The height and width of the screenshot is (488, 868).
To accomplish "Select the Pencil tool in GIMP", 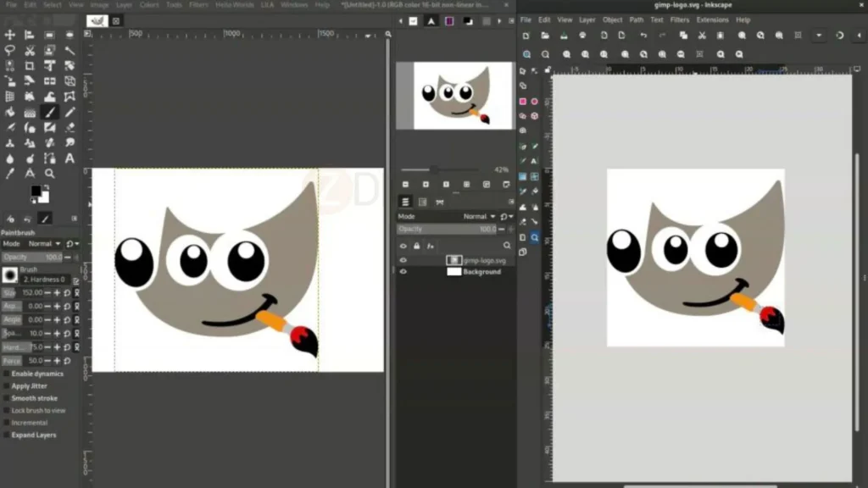I will click(70, 113).
